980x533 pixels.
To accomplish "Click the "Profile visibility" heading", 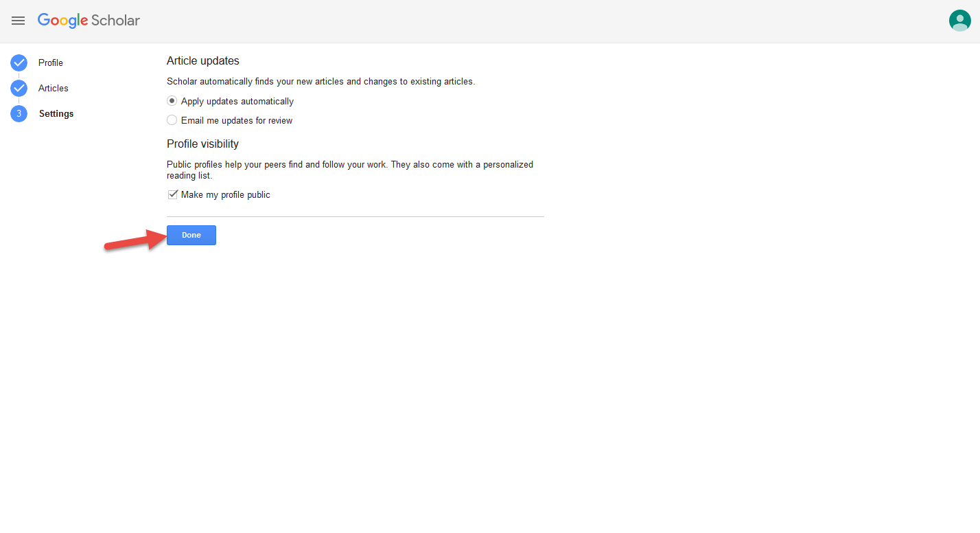I will coord(202,144).
